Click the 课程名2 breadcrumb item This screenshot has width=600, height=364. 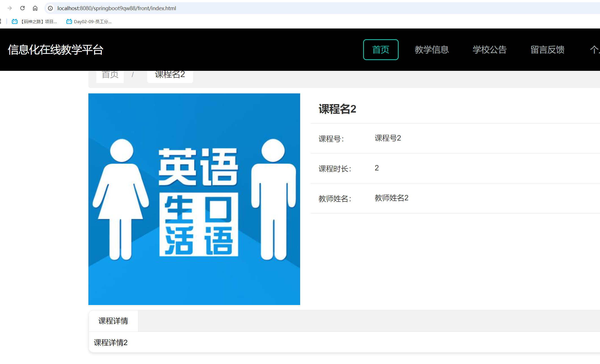coord(170,74)
